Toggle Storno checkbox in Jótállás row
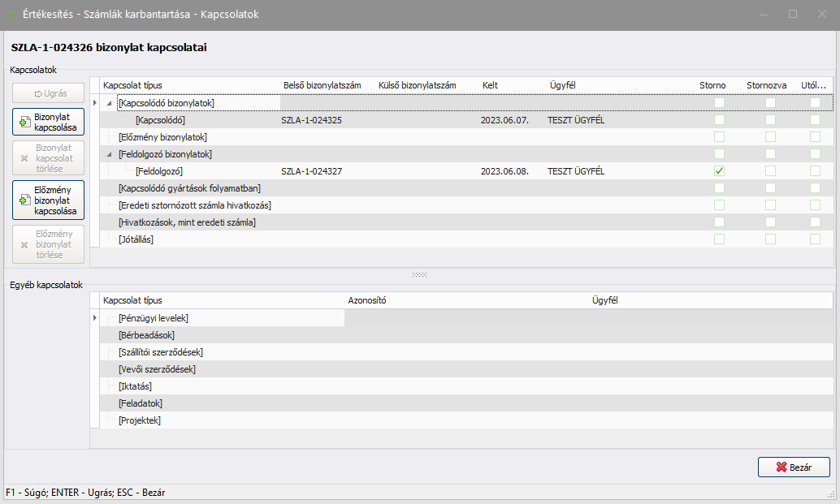Screen dimensions: 840x504 click(x=719, y=239)
